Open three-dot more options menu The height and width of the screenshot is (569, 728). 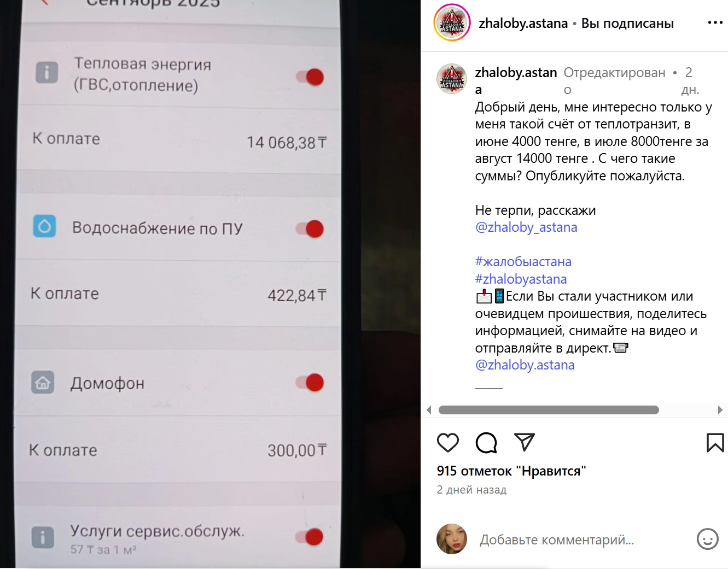click(715, 23)
